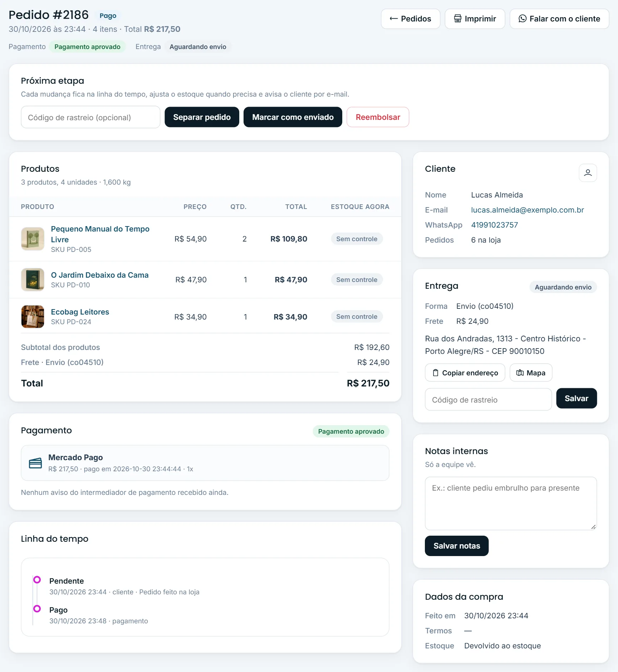Open Mapa for the delivery address

[530, 373]
